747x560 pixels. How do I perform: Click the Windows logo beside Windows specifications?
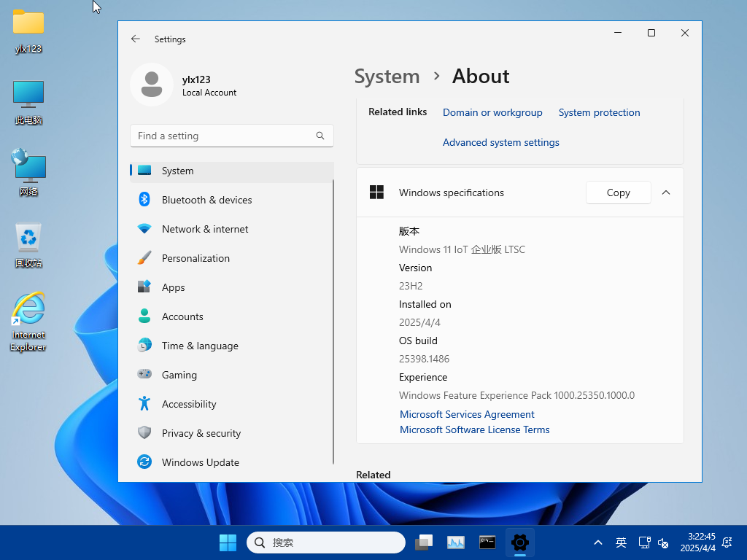tap(376, 192)
